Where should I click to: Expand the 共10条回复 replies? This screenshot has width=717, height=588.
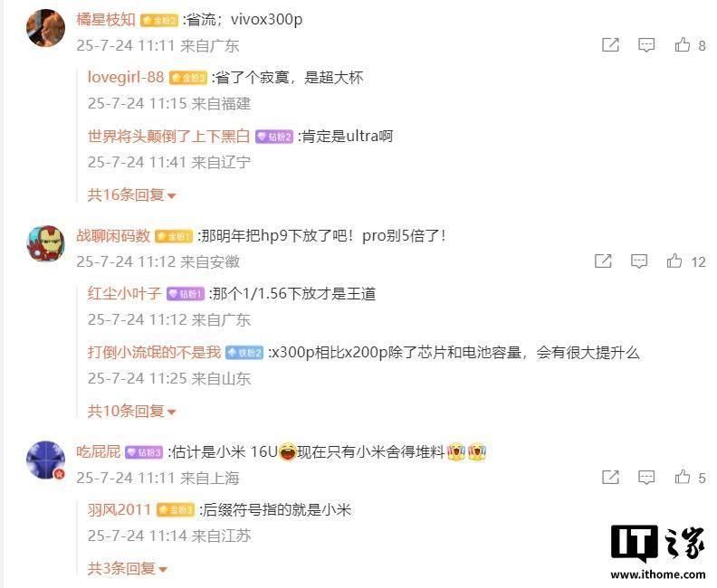131,412
